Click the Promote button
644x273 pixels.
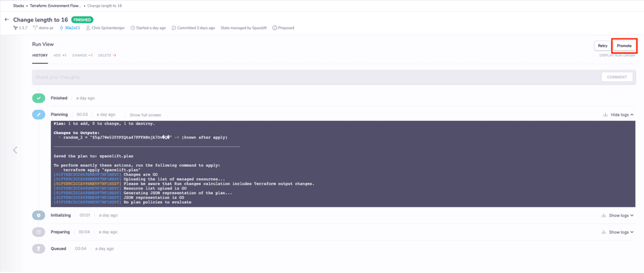pos(624,46)
